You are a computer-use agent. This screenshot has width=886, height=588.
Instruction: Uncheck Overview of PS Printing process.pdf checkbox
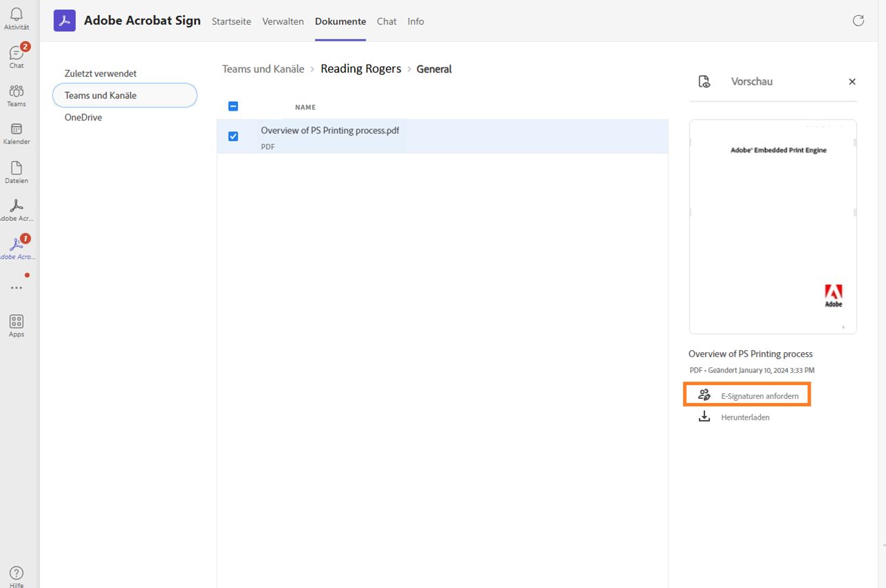click(x=233, y=137)
